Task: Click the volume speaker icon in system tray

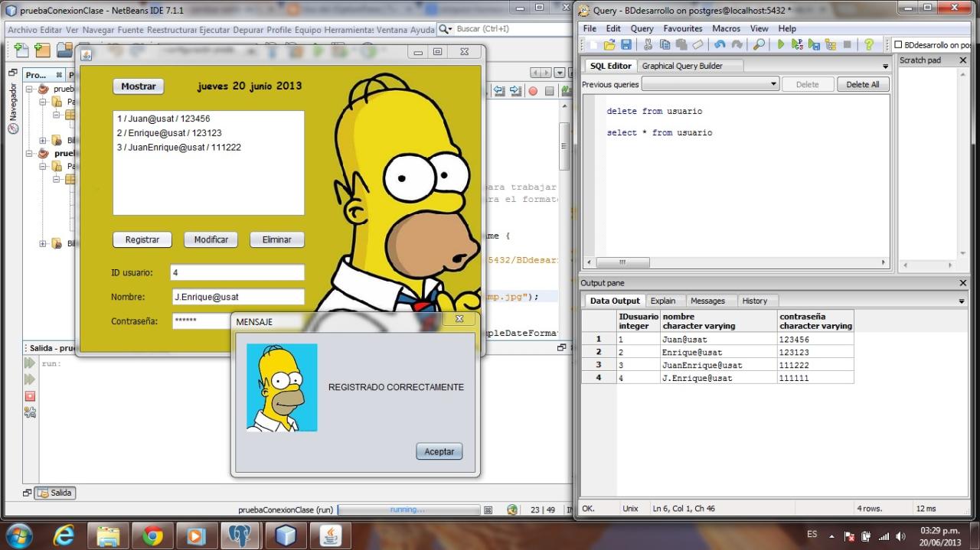Action: (900, 536)
